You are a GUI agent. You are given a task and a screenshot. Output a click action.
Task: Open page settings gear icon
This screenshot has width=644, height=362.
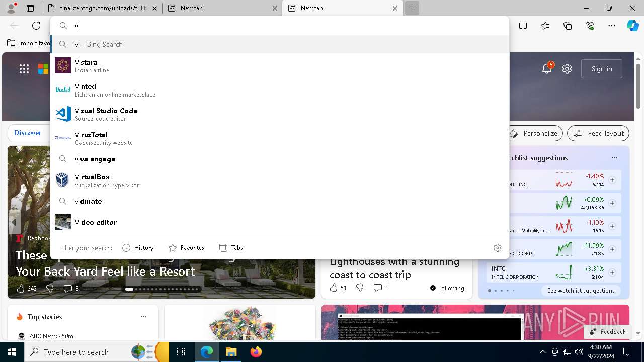(x=567, y=69)
